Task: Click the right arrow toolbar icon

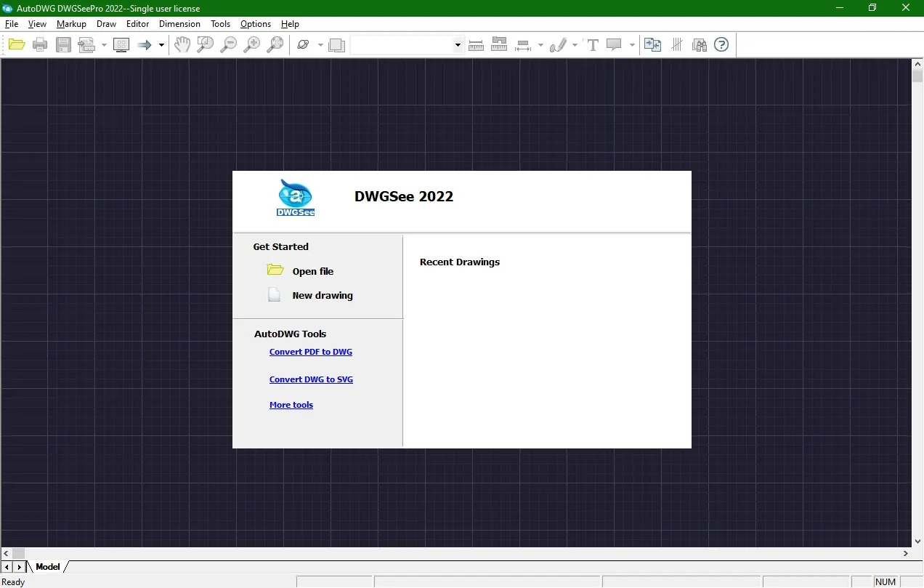Action: [145, 45]
